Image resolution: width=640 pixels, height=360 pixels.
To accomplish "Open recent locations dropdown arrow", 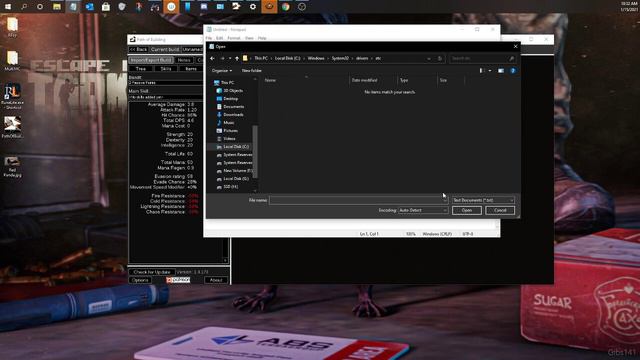I will coord(230,58).
